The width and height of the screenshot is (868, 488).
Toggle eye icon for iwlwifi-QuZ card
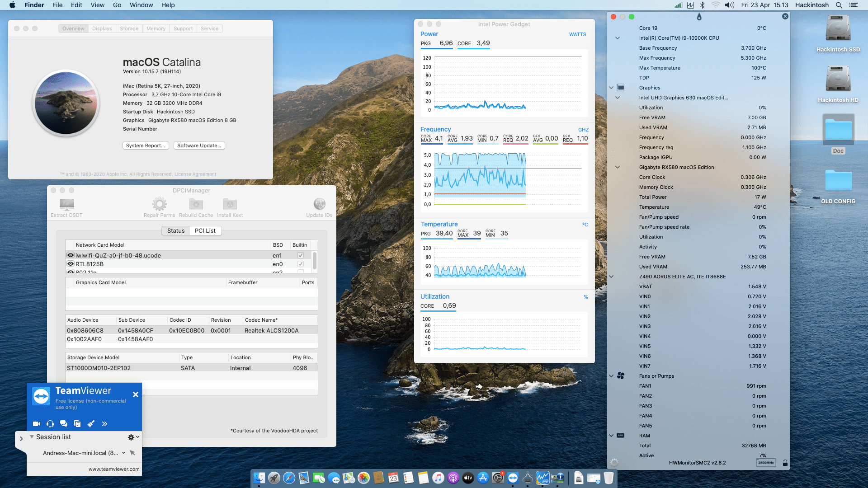(x=71, y=255)
